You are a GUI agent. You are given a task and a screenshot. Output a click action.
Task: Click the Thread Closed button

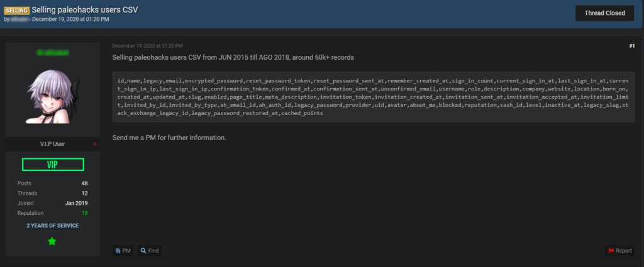[x=604, y=13]
